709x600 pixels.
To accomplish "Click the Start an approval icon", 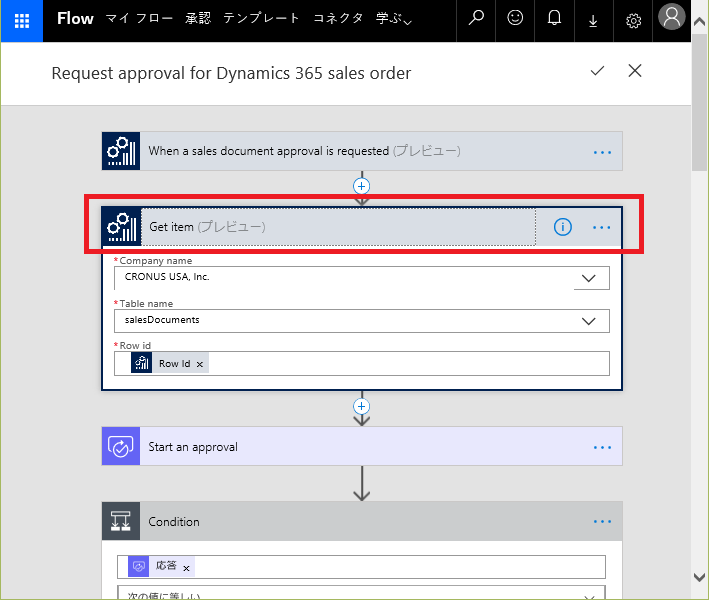I will (x=121, y=446).
